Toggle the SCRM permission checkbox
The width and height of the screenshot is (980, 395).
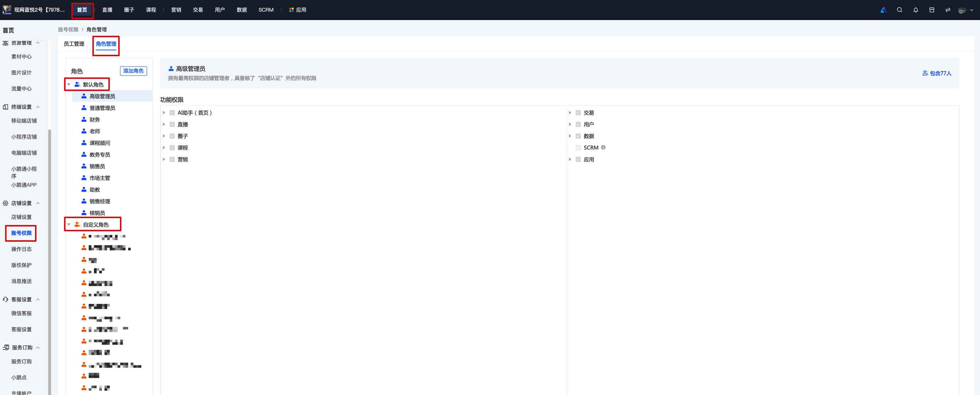tap(578, 147)
